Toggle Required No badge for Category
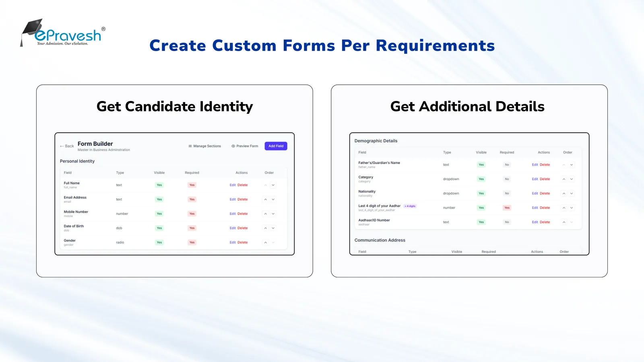Viewport: 644px width, 362px height. tap(507, 179)
